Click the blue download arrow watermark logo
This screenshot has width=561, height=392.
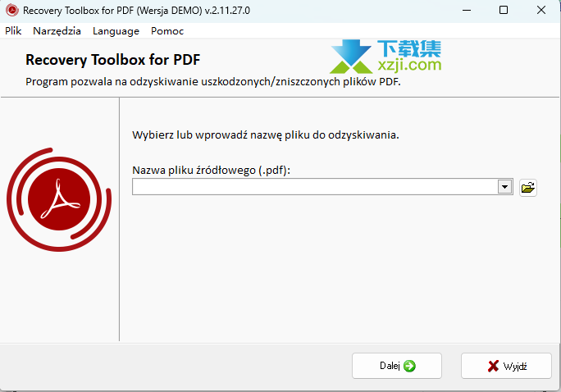coord(351,56)
